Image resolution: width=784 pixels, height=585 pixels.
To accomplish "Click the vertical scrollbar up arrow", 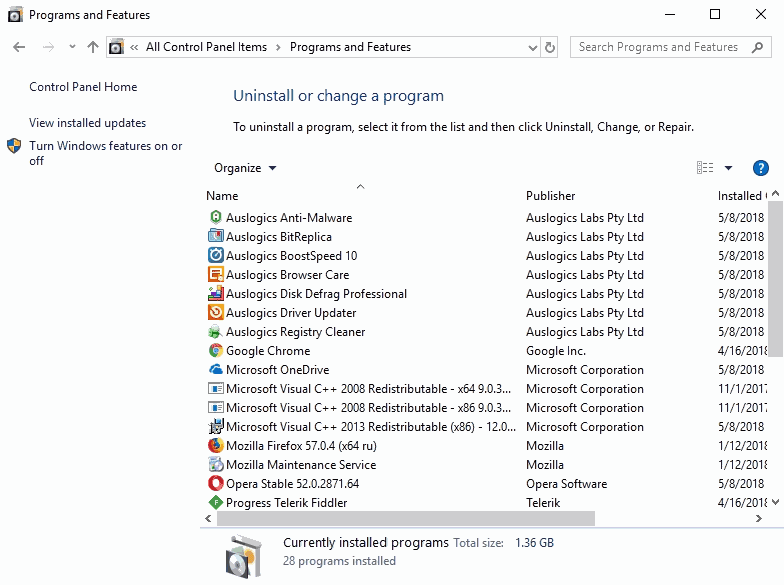I will tap(776, 193).
